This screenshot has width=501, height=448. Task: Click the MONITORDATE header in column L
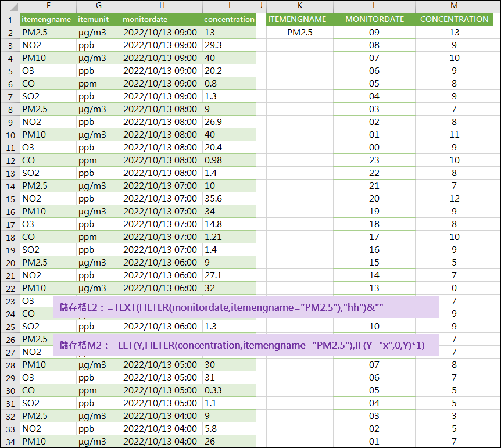(374, 20)
